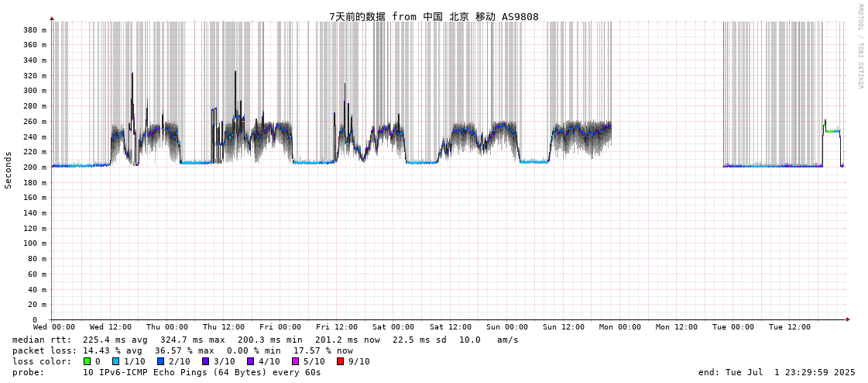Click the indigo 3/10 loss swatch
The height and width of the screenshot is (383, 868).
coord(206,361)
